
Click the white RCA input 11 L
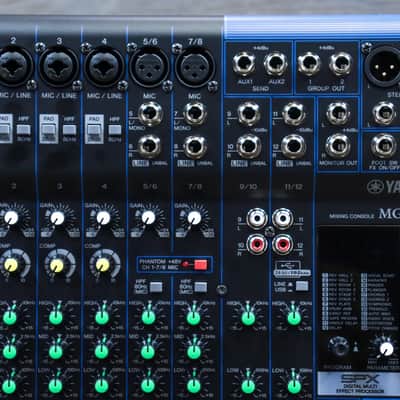click(x=283, y=218)
